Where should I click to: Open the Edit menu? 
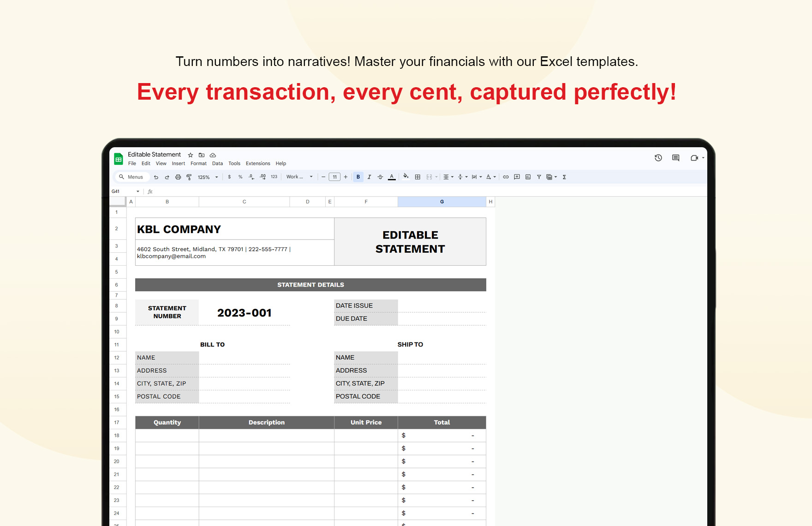pos(146,163)
